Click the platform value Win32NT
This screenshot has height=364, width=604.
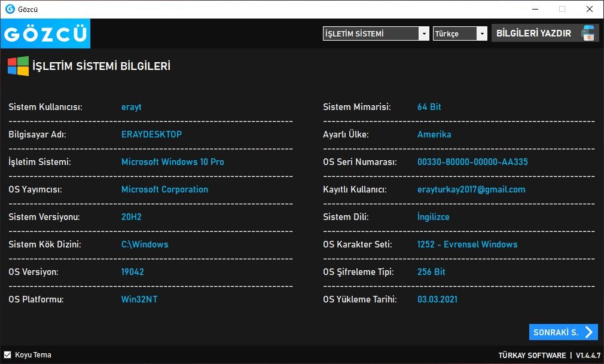[x=139, y=299]
